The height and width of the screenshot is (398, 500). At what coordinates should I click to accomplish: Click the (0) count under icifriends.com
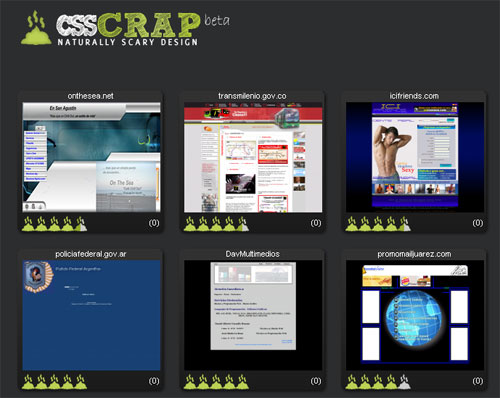(x=477, y=223)
